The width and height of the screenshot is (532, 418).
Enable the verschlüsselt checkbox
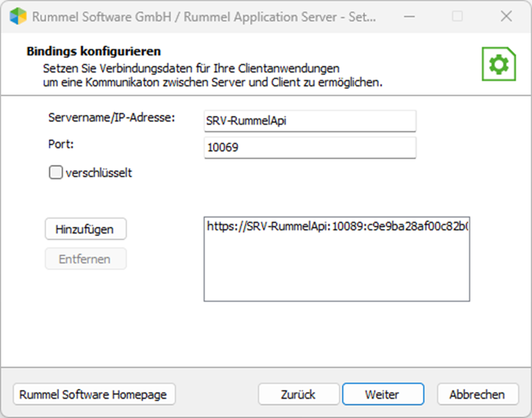click(56, 172)
